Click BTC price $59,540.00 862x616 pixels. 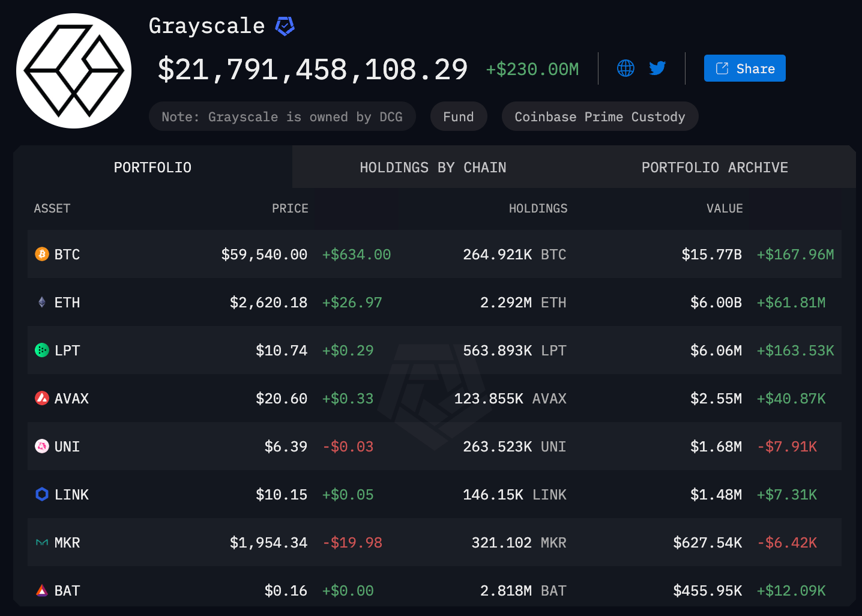click(264, 255)
